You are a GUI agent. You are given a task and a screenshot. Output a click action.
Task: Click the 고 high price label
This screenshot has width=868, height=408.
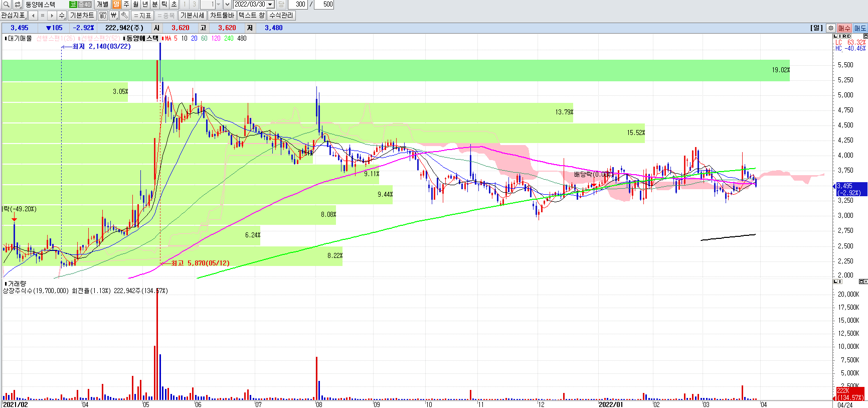(x=203, y=28)
